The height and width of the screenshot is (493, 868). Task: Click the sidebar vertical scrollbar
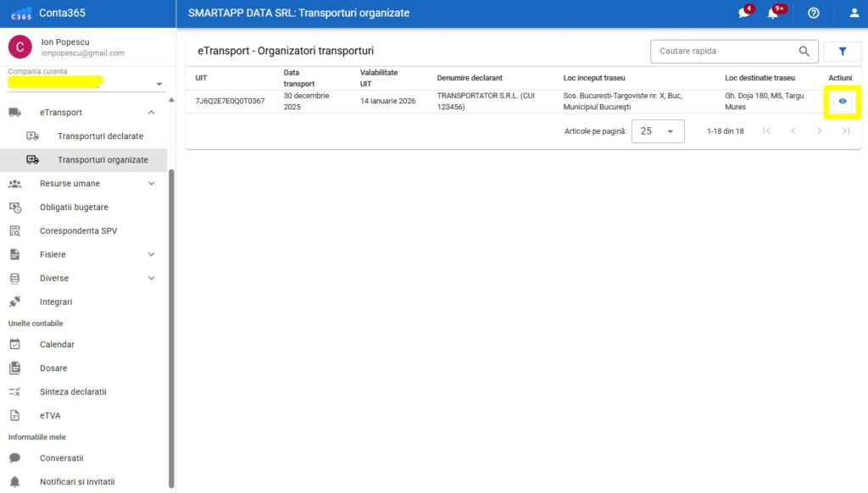click(171, 322)
